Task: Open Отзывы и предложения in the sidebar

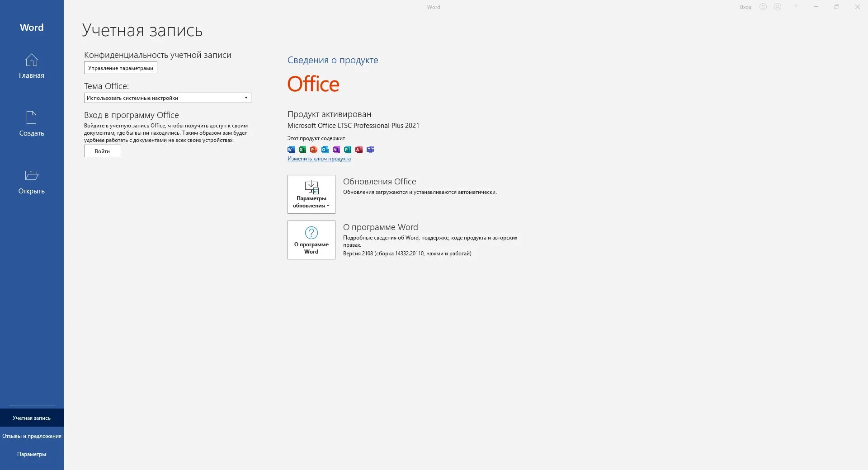Action: (x=32, y=436)
